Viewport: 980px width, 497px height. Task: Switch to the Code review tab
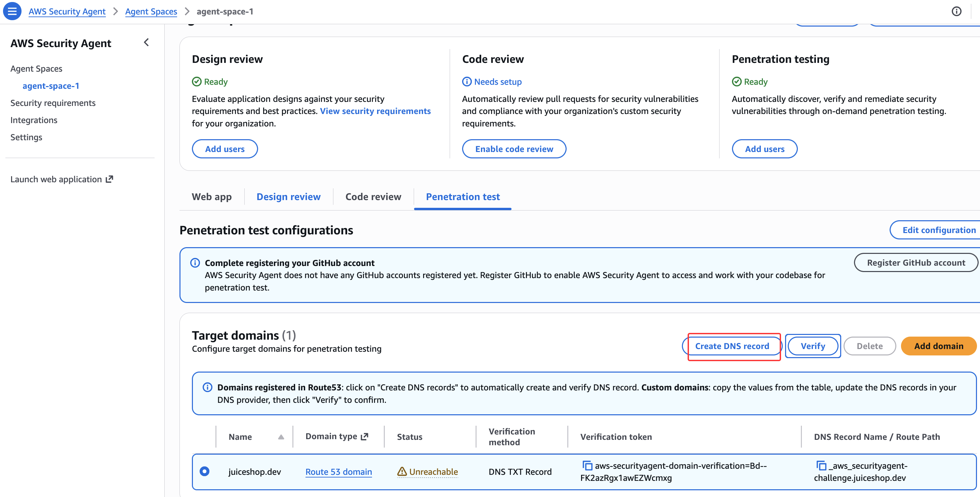tap(373, 197)
